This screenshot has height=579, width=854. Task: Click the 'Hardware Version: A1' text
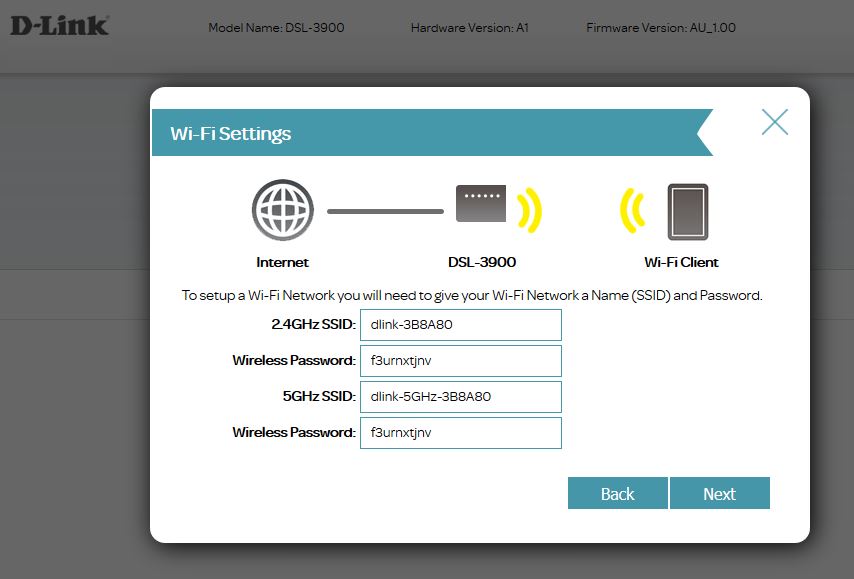click(x=469, y=28)
